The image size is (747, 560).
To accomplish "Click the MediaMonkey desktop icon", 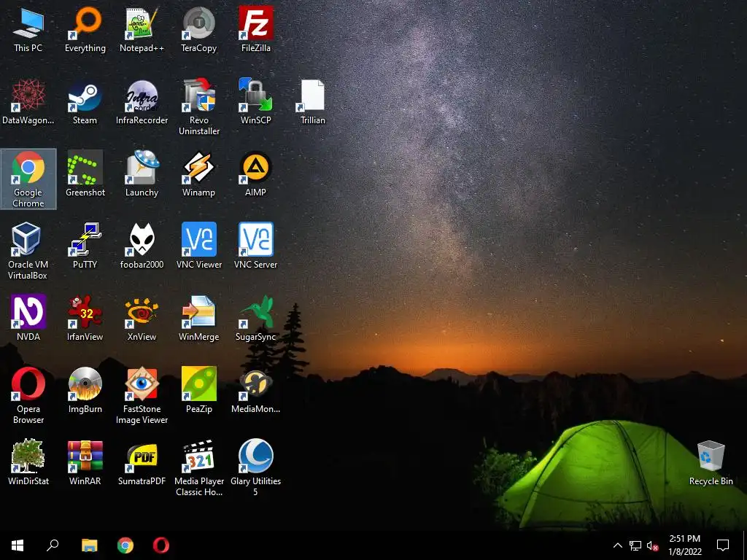I will tap(256, 390).
